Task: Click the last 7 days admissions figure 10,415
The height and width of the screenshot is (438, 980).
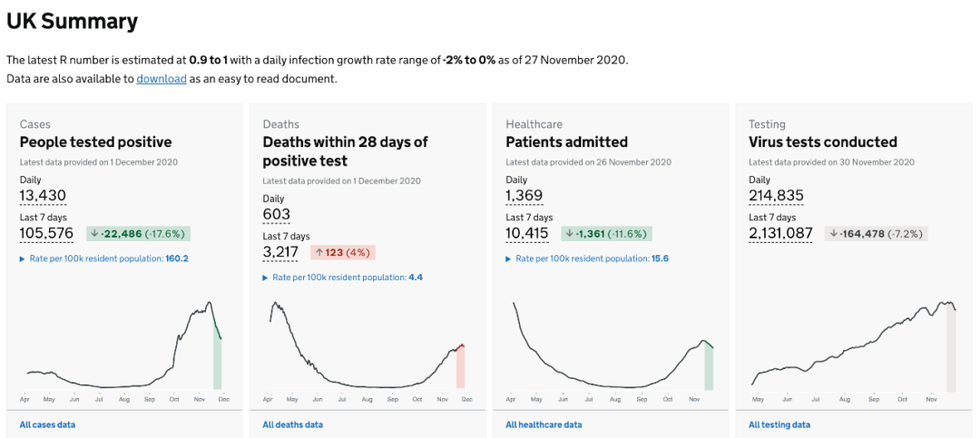Action: tap(527, 234)
